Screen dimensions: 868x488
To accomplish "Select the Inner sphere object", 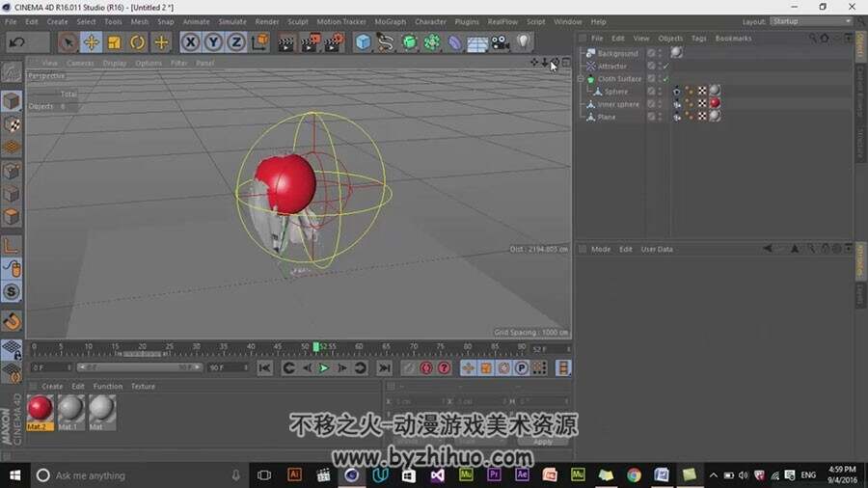I will coord(618,104).
